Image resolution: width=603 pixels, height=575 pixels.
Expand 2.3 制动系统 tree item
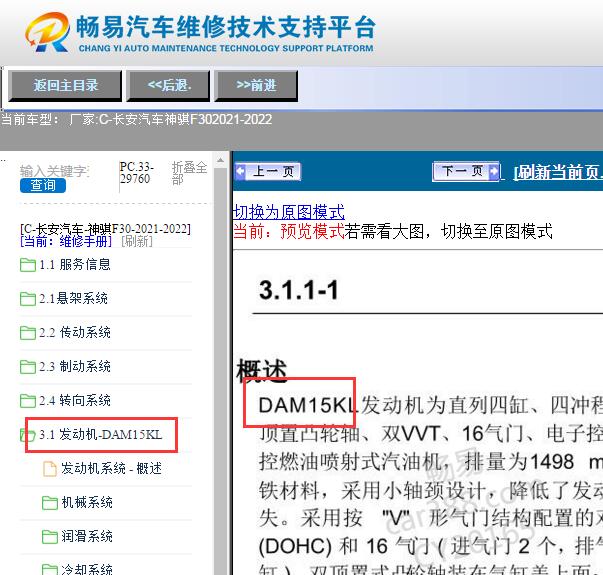tap(75, 367)
